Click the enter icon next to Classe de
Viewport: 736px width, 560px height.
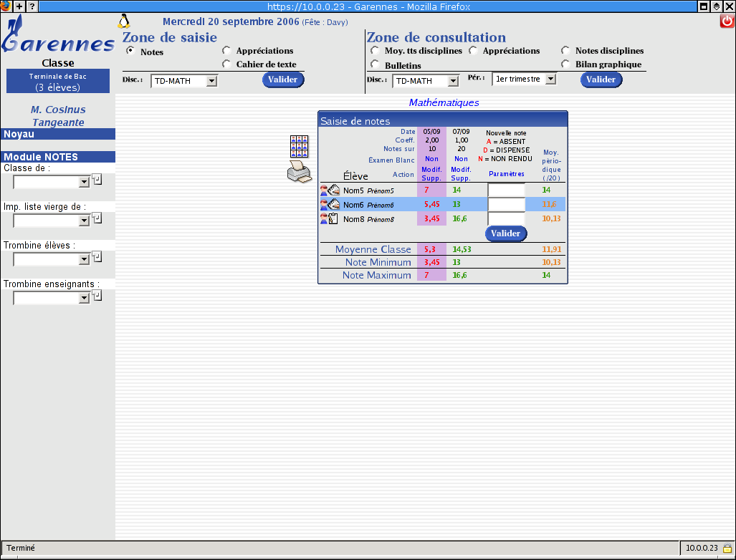click(97, 179)
